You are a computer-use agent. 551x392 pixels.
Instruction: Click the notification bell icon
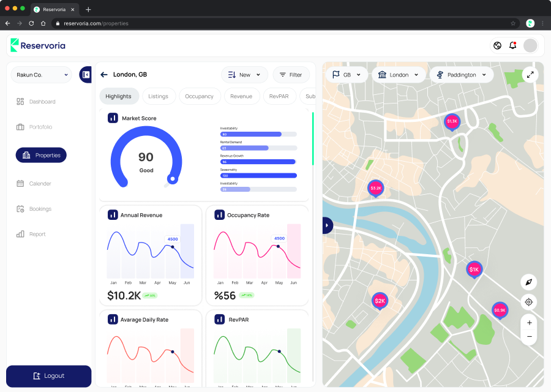pyautogui.click(x=512, y=45)
